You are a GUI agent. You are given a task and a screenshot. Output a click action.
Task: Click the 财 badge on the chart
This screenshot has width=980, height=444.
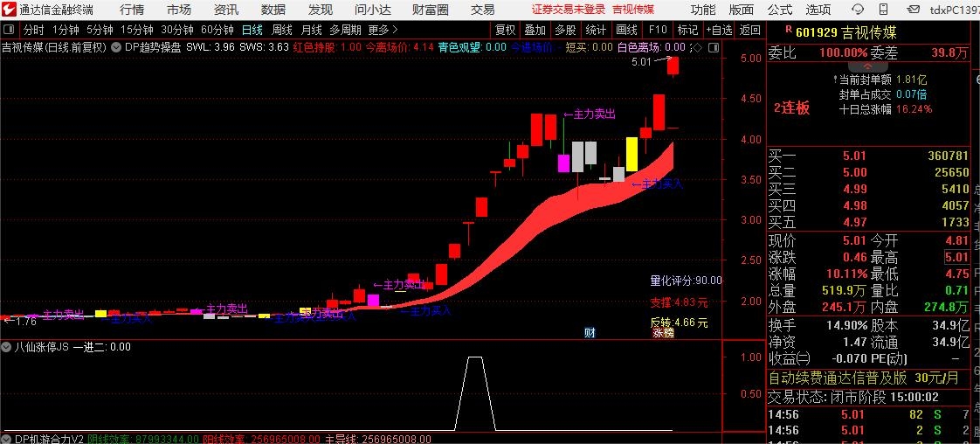tap(589, 332)
